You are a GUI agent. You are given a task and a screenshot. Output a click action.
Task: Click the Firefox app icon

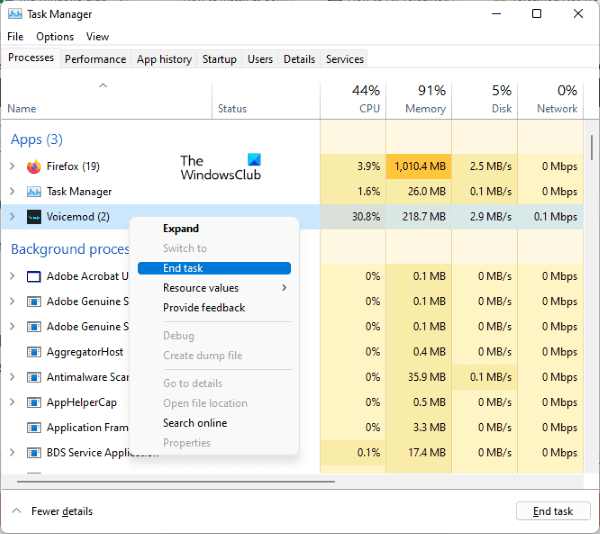(34, 167)
